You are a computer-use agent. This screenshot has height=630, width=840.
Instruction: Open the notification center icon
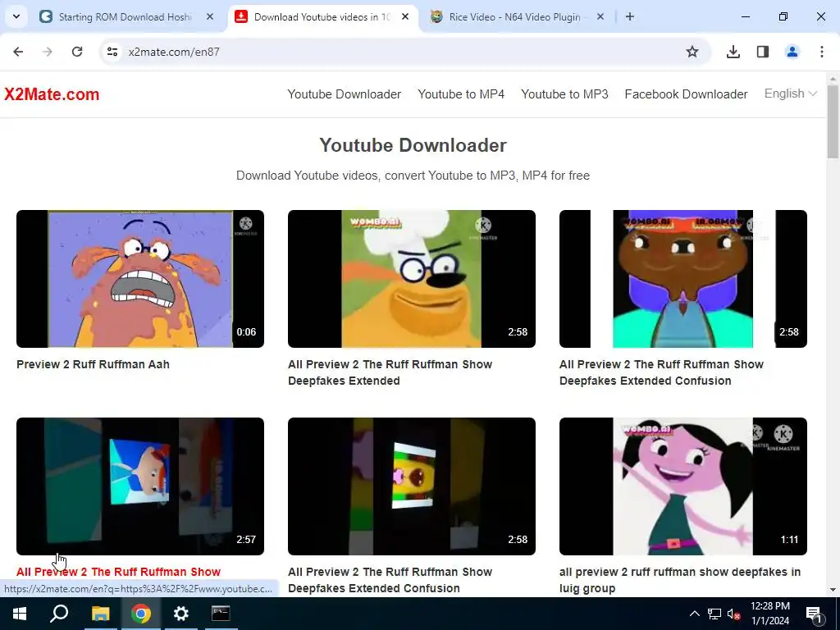[x=814, y=614]
